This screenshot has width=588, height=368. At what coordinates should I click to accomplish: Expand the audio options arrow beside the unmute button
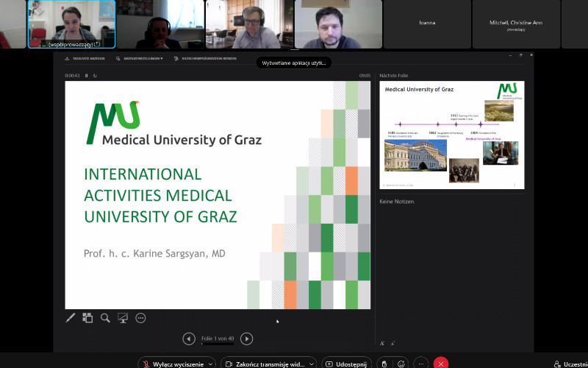coord(209,364)
